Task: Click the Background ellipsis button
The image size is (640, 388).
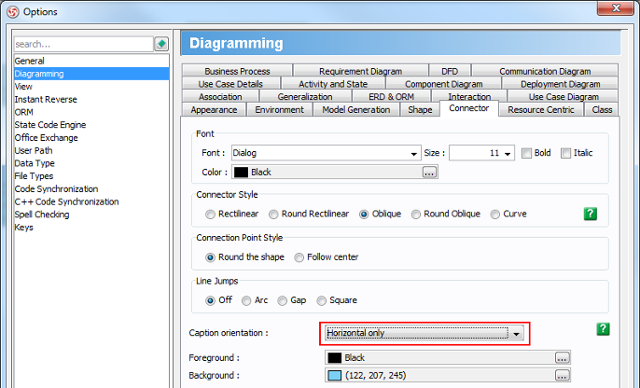Action: click(562, 375)
